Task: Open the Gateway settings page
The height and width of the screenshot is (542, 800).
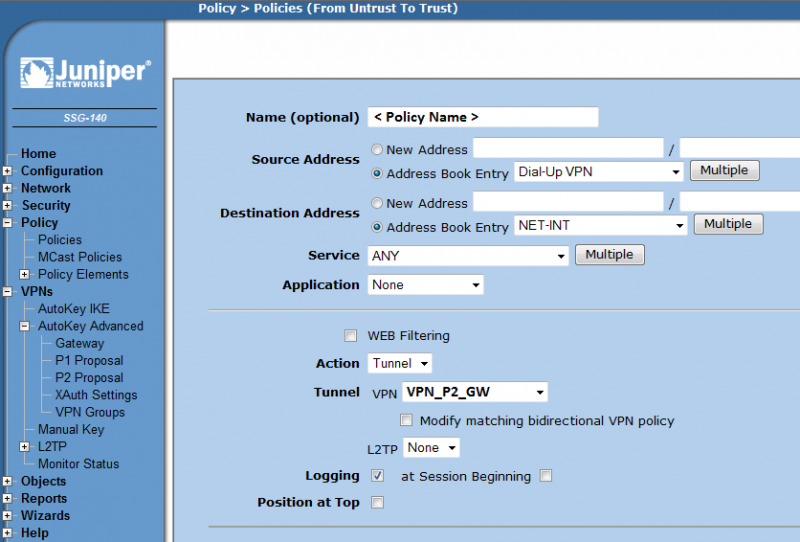Action: pos(80,343)
